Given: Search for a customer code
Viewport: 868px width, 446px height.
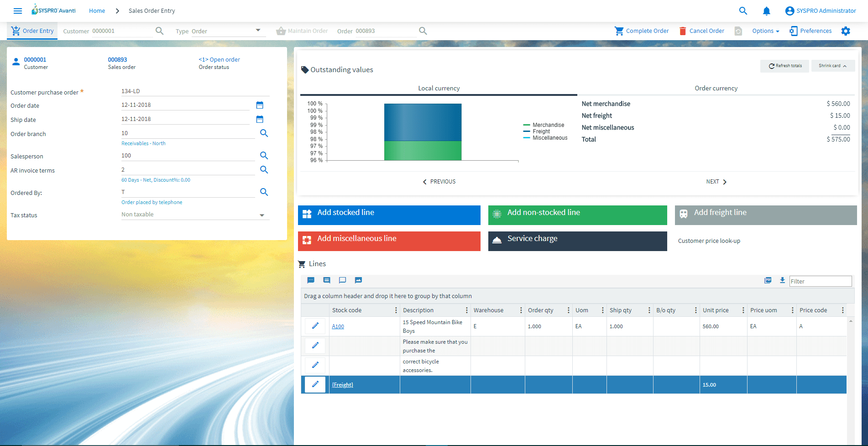Looking at the screenshot, I should [x=159, y=31].
